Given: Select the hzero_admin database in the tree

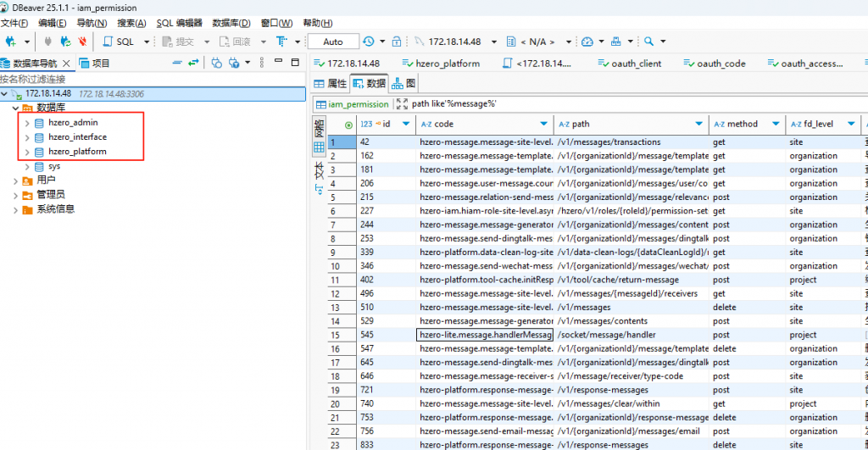Looking at the screenshot, I should pyautogui.click(x=73, y=122).
